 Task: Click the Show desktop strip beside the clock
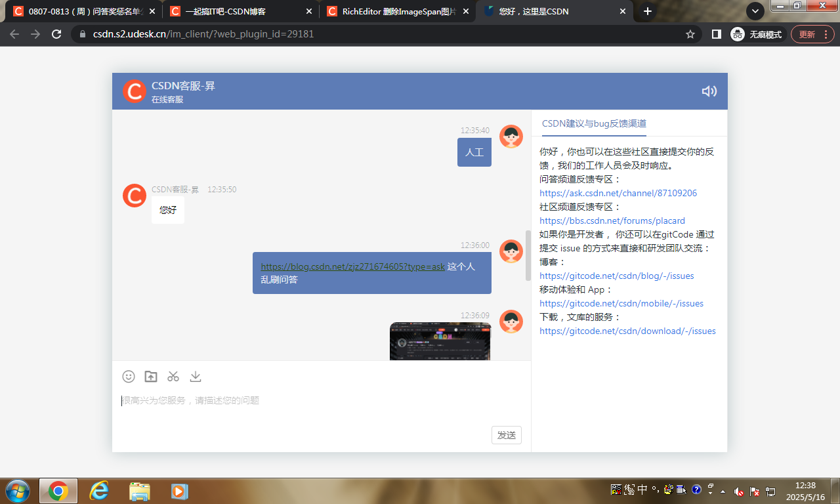tap(835, 491)
